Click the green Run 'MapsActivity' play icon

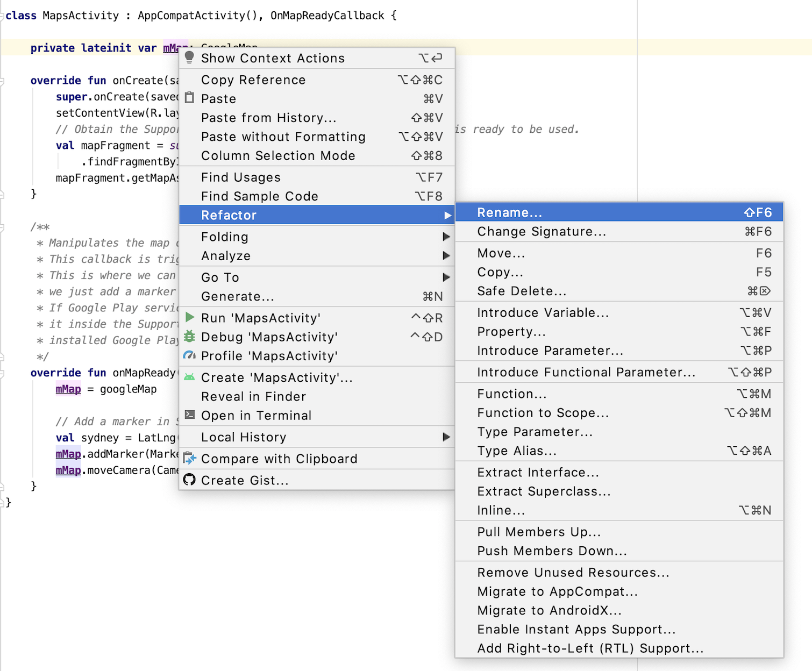[x=189, y=317]
